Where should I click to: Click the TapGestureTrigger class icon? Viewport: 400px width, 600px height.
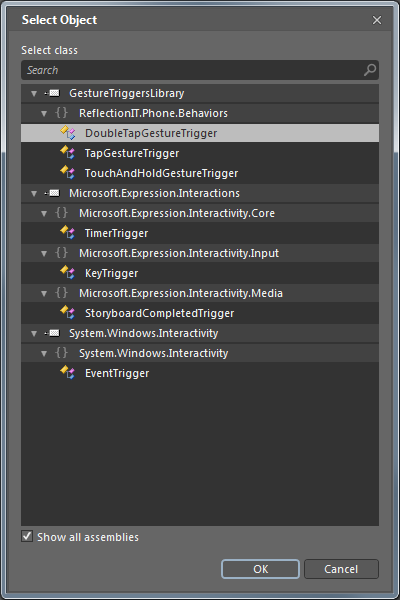coord(68,152)
